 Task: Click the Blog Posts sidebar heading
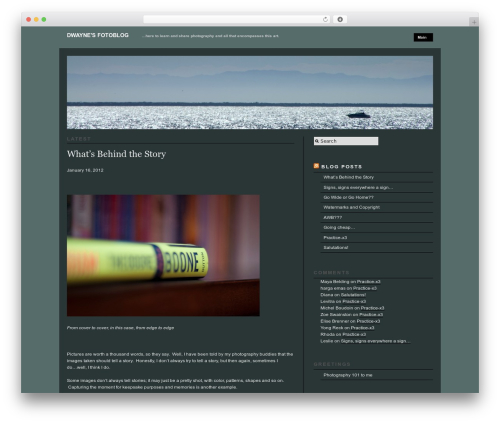[341, 167]
